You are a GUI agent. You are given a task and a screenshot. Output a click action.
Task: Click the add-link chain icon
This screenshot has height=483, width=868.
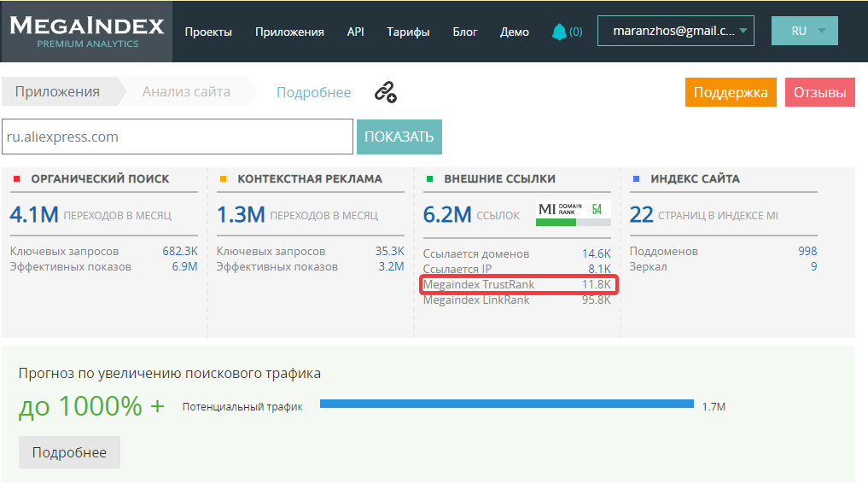tap(385, 92)
